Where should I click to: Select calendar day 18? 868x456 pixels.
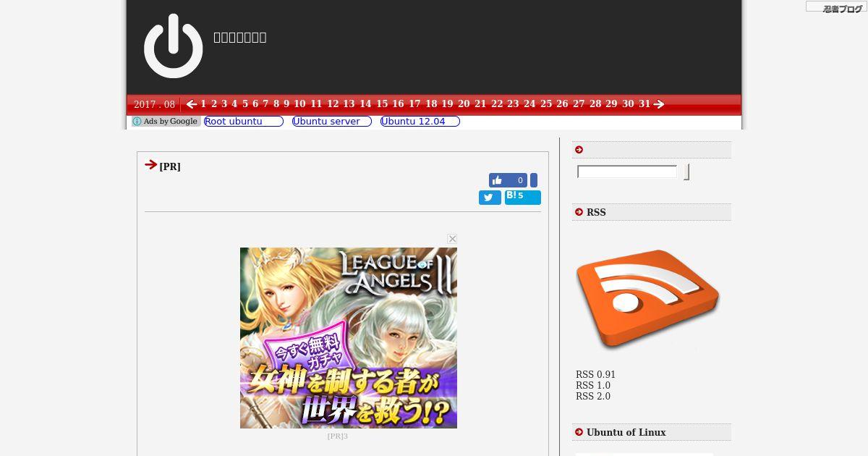click(x=431, y=104)
